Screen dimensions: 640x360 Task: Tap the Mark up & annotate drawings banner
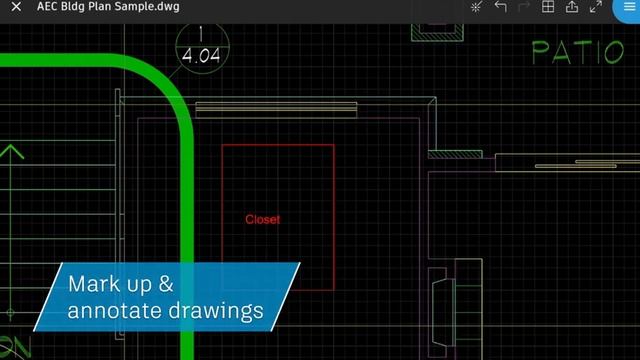click(x=167, y=297)
